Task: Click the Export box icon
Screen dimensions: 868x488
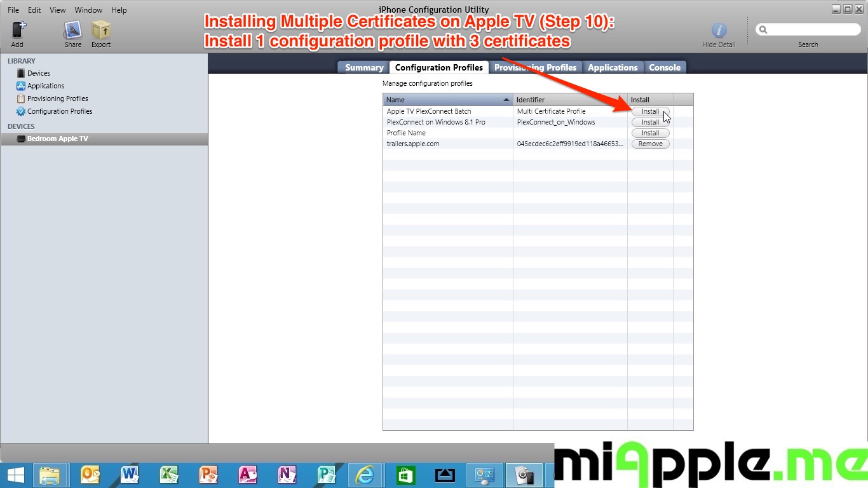Action: pos(101,30)
